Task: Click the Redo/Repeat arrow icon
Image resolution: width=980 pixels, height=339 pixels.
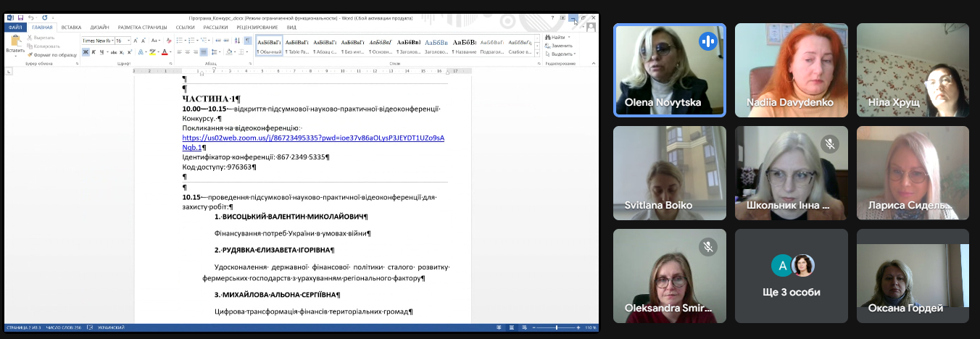Action: point(44,17)
